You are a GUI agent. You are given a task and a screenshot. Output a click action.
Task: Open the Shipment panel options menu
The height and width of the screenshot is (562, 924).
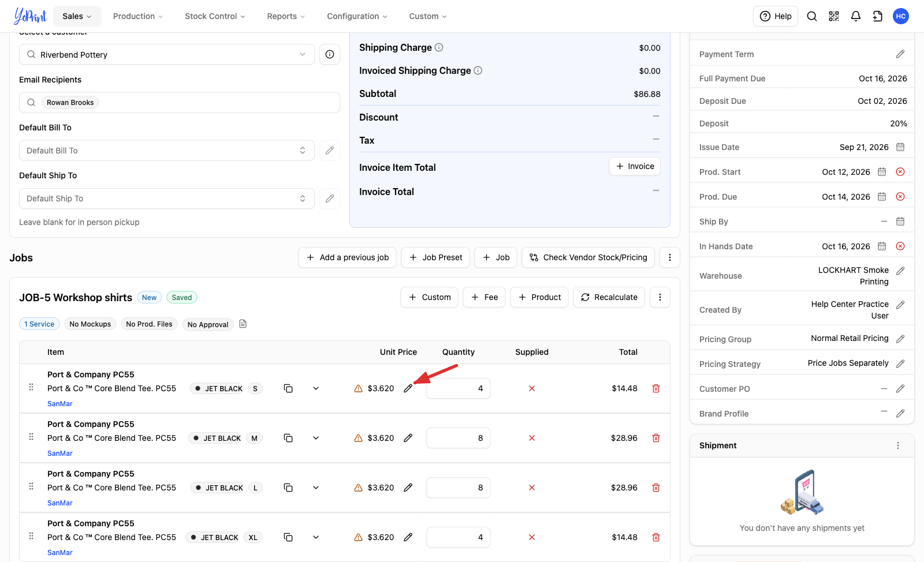(x=898, y=445)
